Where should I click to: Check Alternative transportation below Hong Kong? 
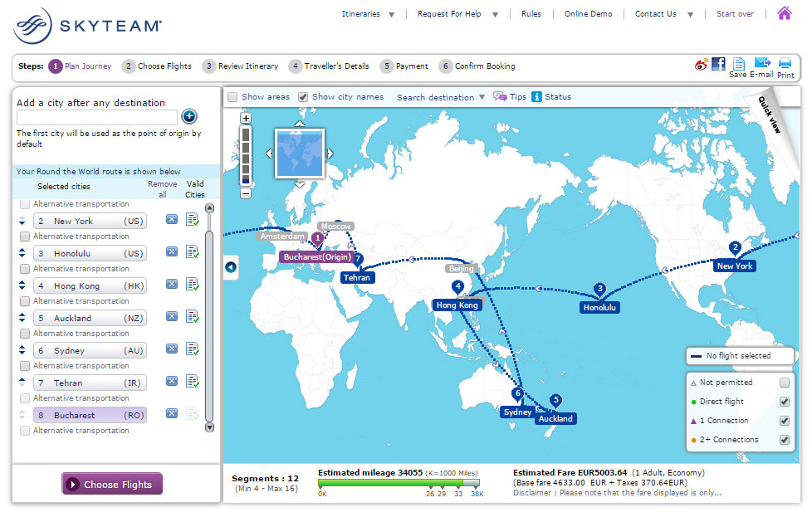[24, 301]
